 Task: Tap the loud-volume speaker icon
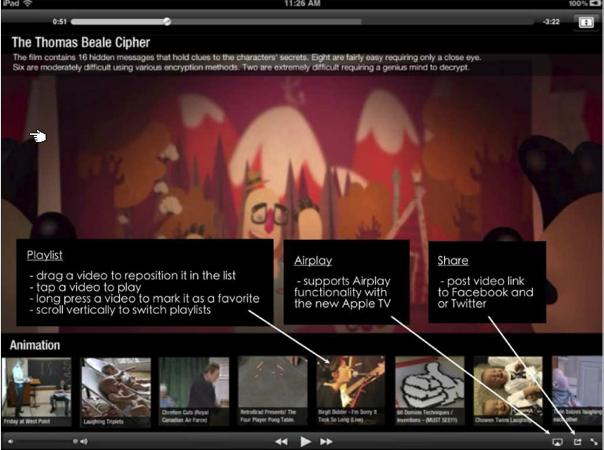[x=84, y=442]
